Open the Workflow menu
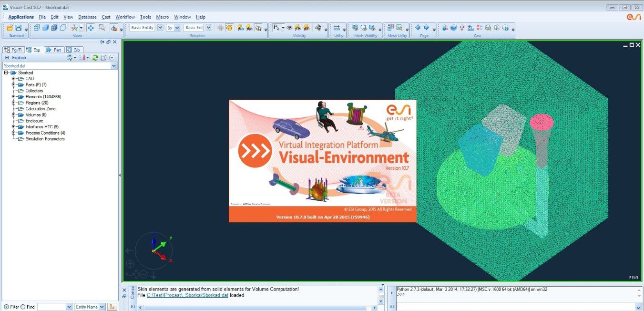This screenshot has width=644, height=311. point(125,17)
